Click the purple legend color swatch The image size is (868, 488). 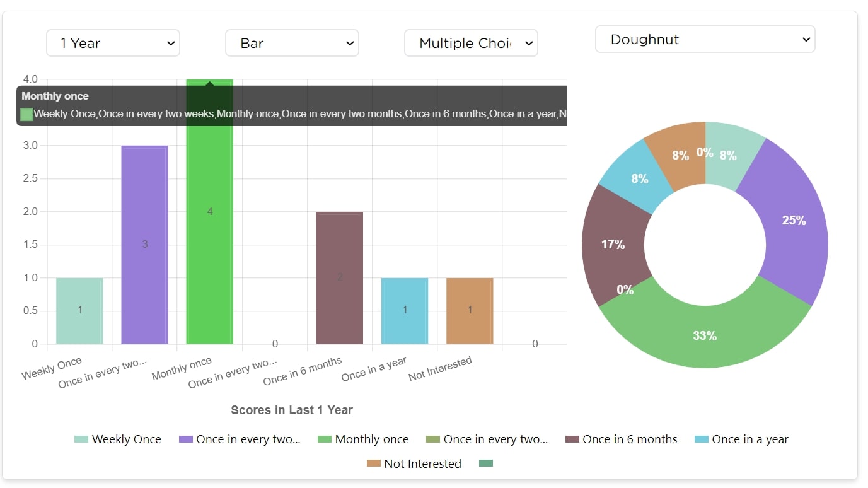(x=186, y=439)
